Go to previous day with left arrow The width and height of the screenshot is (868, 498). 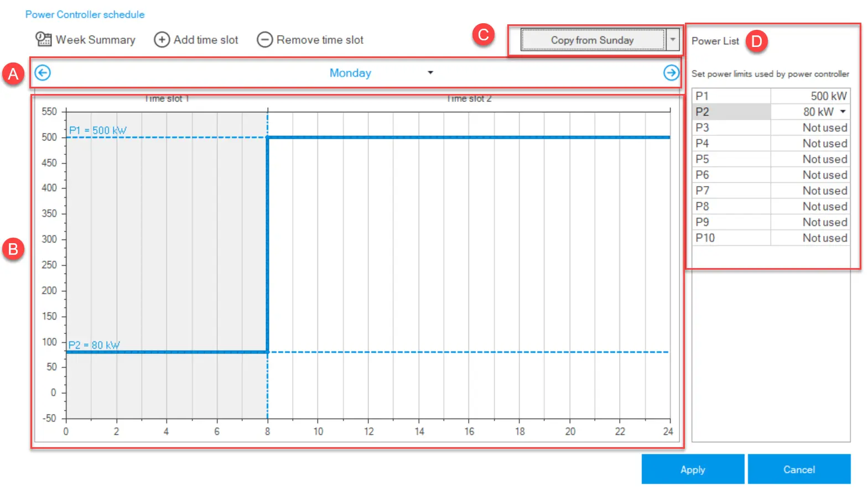[x=43, y=72]
